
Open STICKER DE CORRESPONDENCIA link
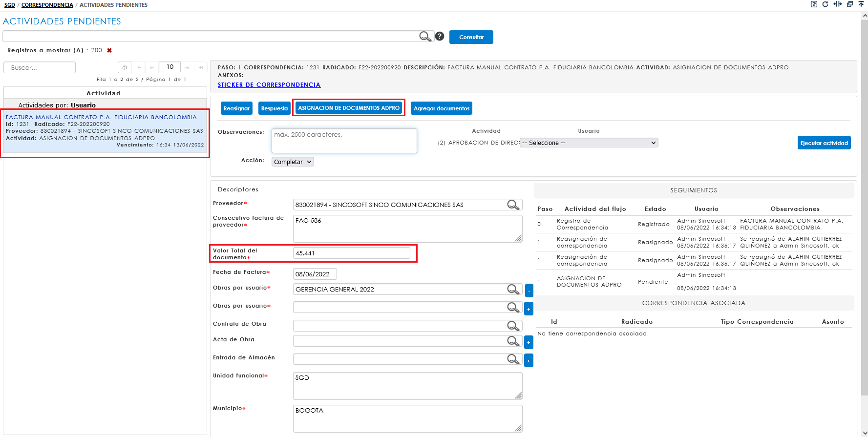tap(269, 85)
